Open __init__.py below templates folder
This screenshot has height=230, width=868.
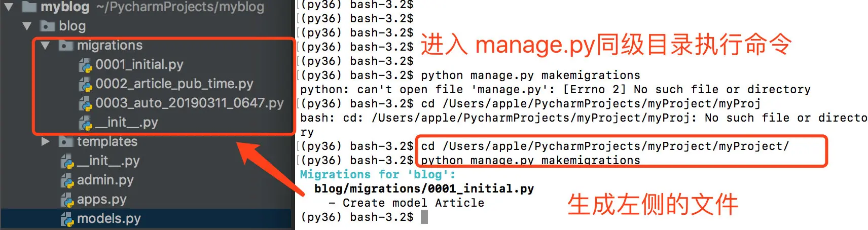pos(108,161)
